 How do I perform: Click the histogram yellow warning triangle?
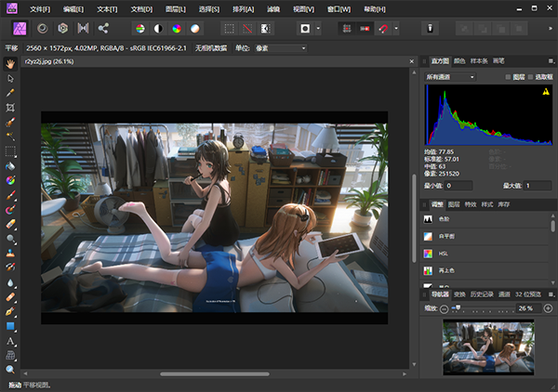(546, 91)
